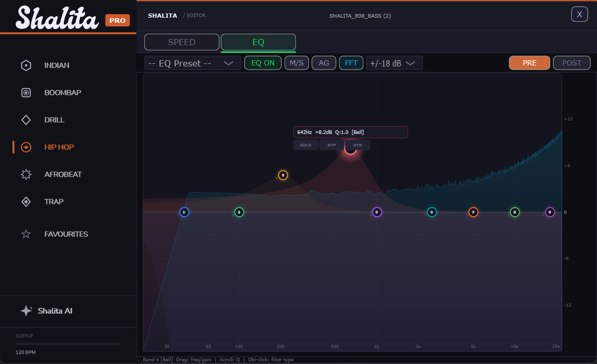Click the Afrobeat genre starburst icon
This screenshot has width=597, height=364.
(x=26, y=174)
